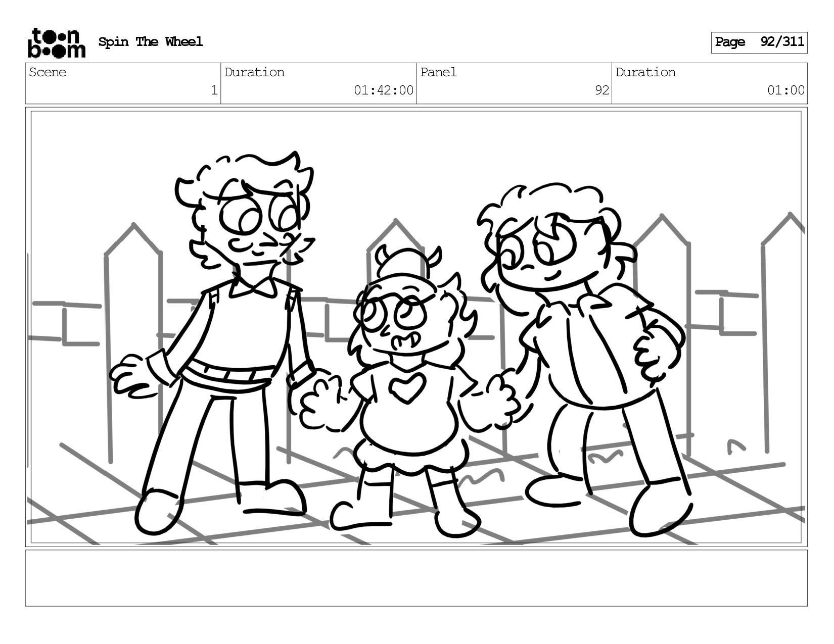Select the scene number value '1'
This screenshot has width=834, height=644.
214,90
